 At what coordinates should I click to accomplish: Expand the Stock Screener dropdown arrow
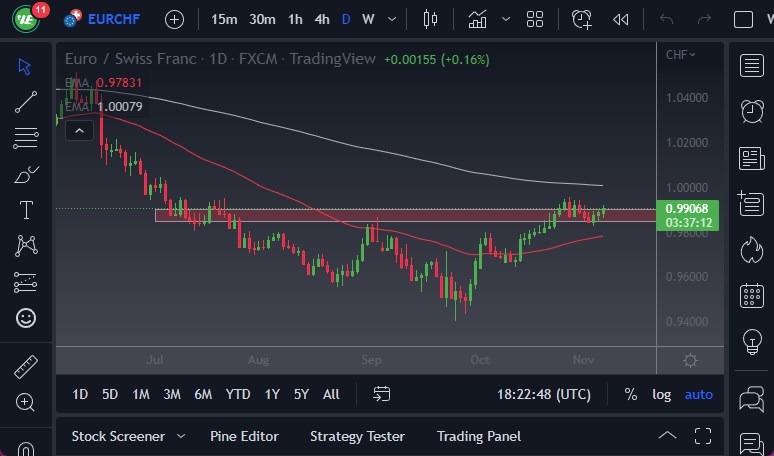(181, 436)
